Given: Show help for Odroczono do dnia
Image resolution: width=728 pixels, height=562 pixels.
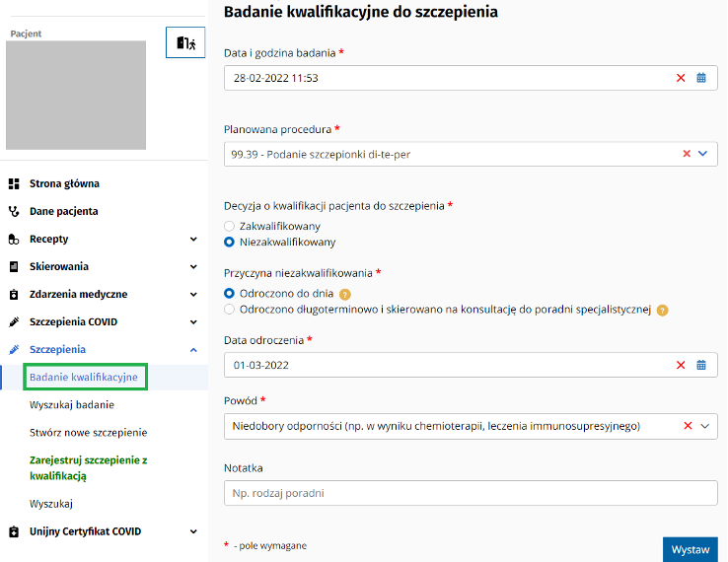Looking at the screenshot, I should point(345,294).
